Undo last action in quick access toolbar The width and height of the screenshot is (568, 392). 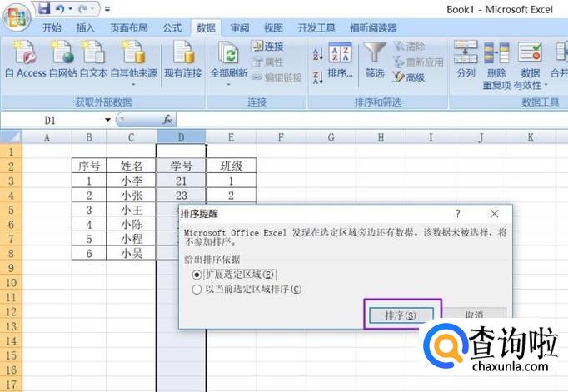(x=60, y=8)
